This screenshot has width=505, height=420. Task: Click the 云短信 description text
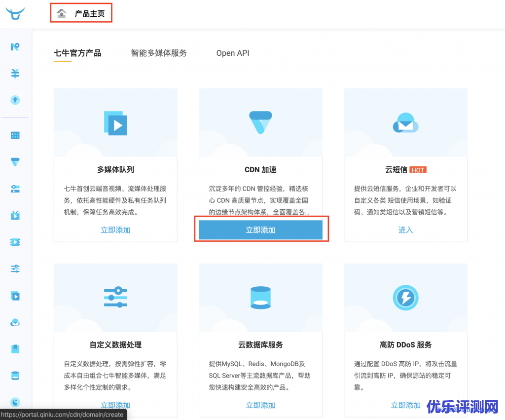(405, 200)
